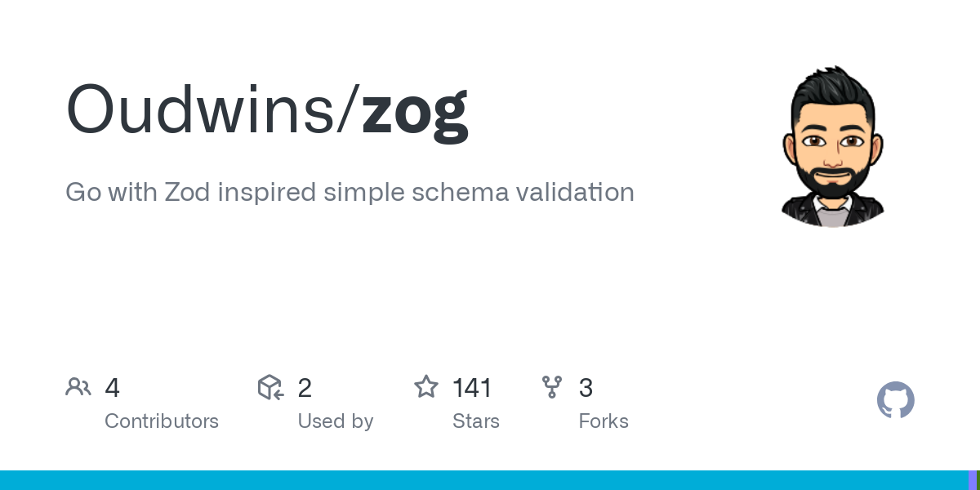Click the Stars label
This screenshot has width=980, height=490.
pyautogui.click(x=476, y=421)
